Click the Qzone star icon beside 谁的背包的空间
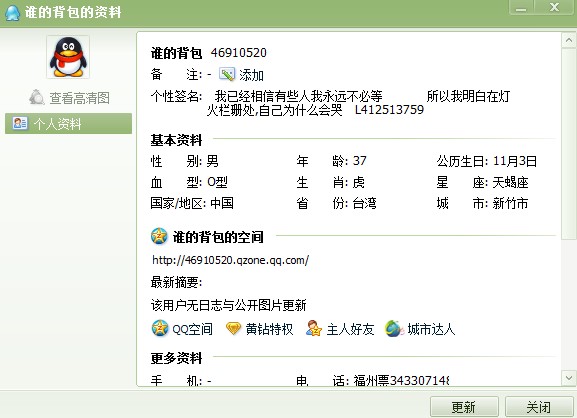The height and width of the screenshot is (418, 577). [159, 236]
